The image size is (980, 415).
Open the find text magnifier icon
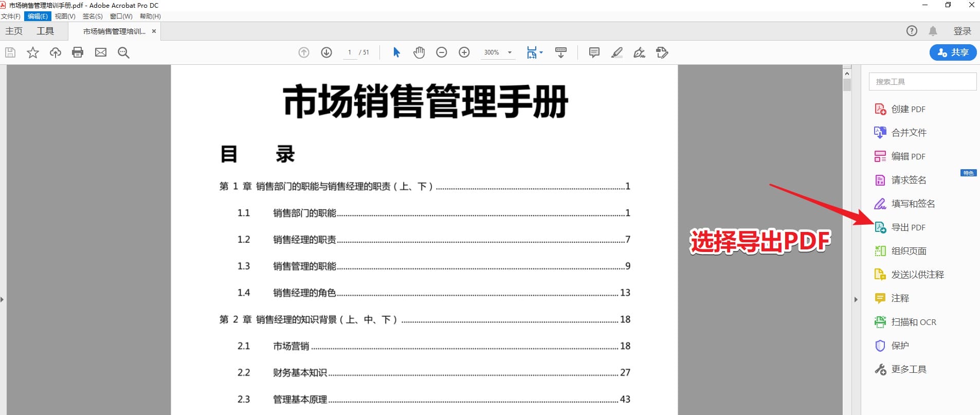pos(123,52)
